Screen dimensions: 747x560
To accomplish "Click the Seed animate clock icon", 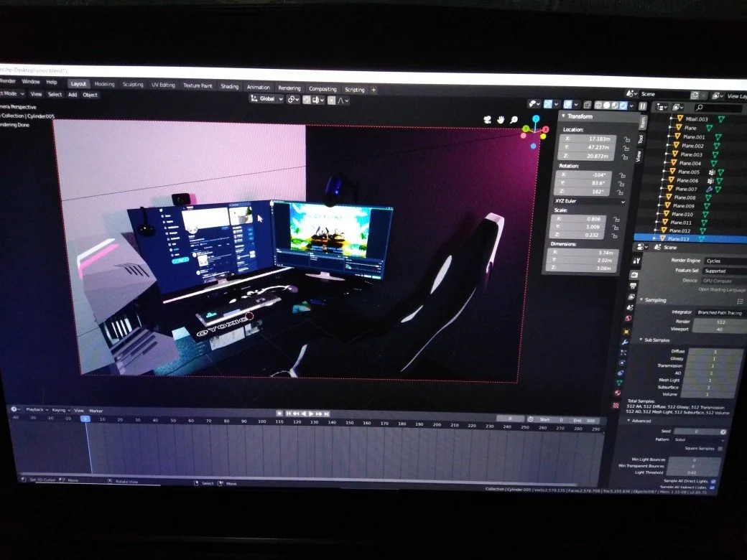I will 723,432.
